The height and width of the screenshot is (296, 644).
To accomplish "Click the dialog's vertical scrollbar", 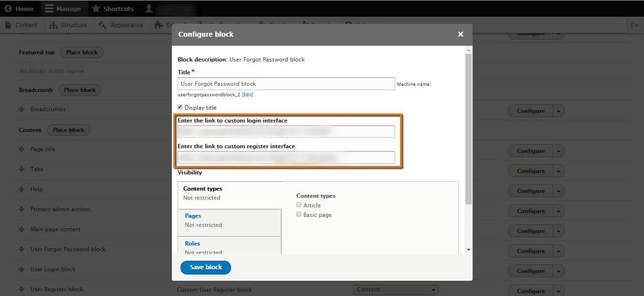I will (468, 129).
